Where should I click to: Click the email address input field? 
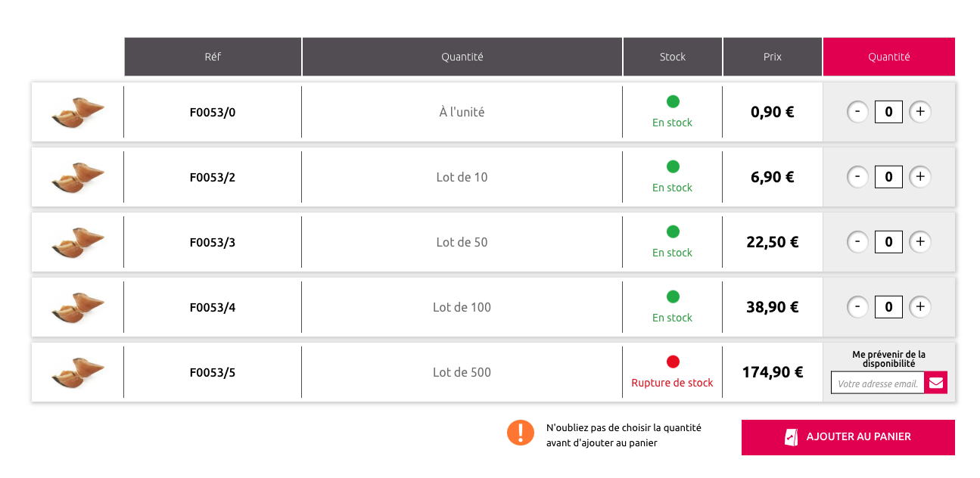tap(878, 383)
